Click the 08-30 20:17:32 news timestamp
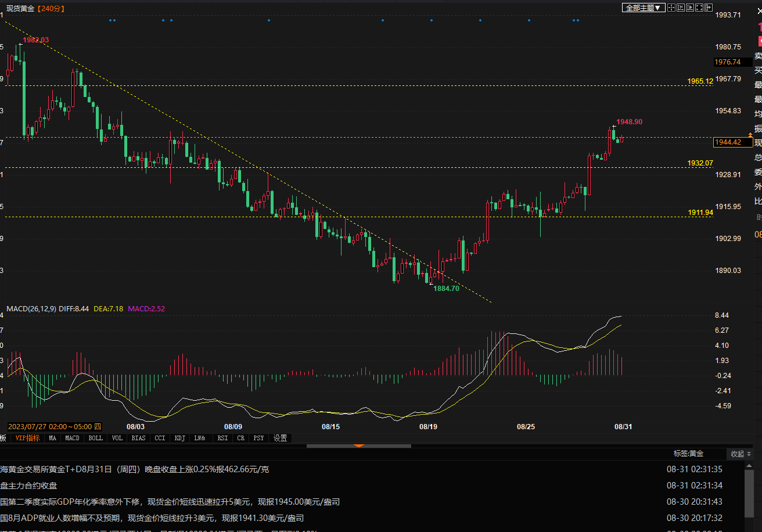762x532 pixels. [695, 518]
